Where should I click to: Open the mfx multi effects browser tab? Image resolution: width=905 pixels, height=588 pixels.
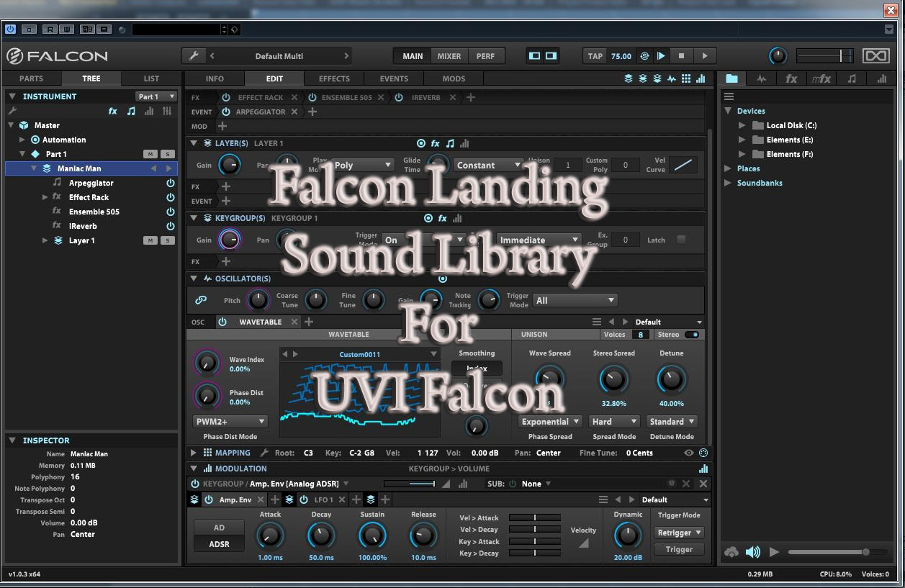pyautogui.click(x=821, y=78)
